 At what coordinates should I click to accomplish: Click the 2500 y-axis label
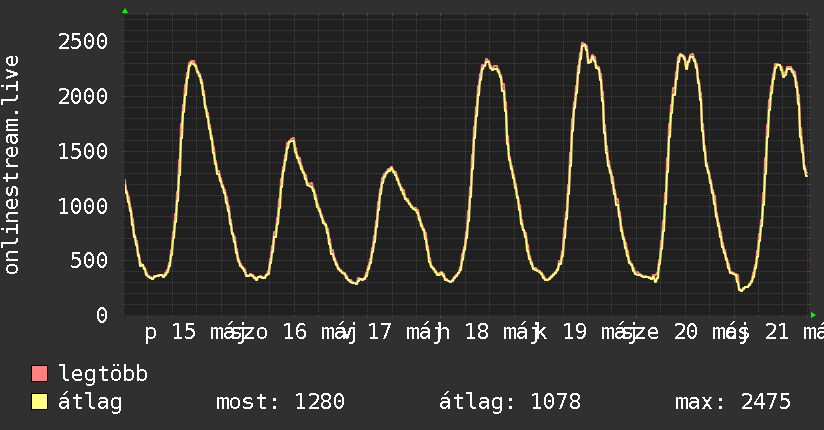click(x=83, y=42)
